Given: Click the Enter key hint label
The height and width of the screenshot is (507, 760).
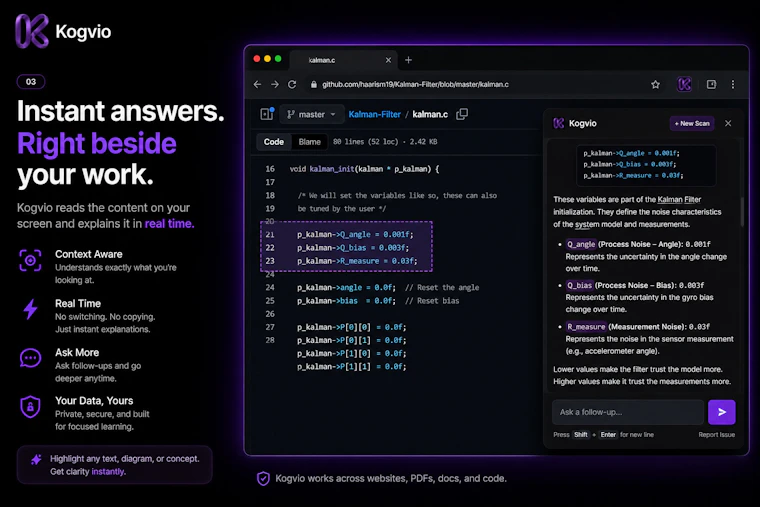Looking at the screenshot, I should [608, 435].
